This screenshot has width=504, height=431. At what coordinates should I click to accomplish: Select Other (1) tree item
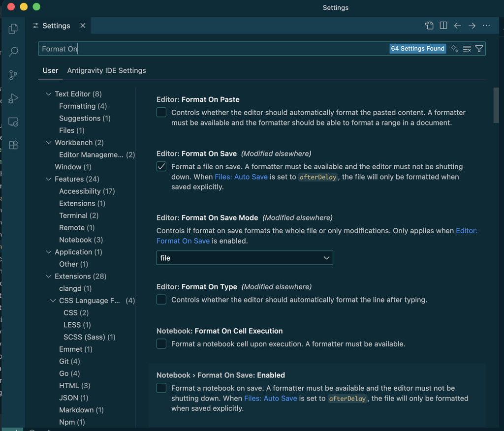pyautogui.click(x=74, y=264)
